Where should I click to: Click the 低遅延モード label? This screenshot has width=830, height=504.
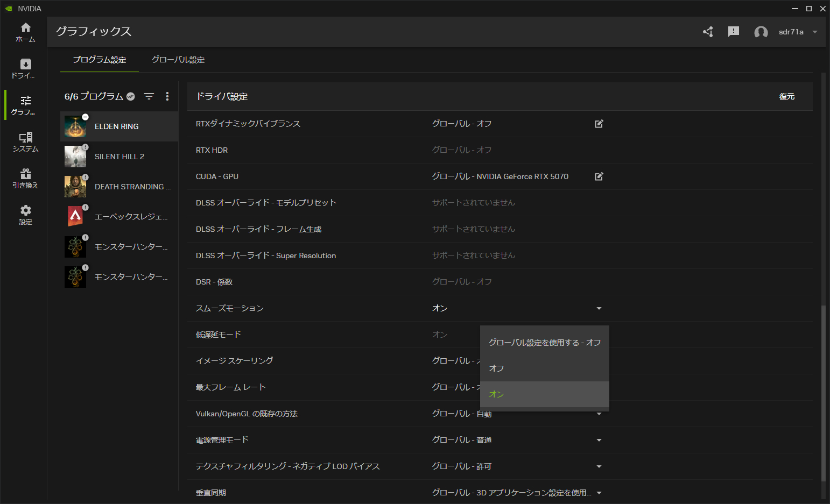(x=219, y=335)
